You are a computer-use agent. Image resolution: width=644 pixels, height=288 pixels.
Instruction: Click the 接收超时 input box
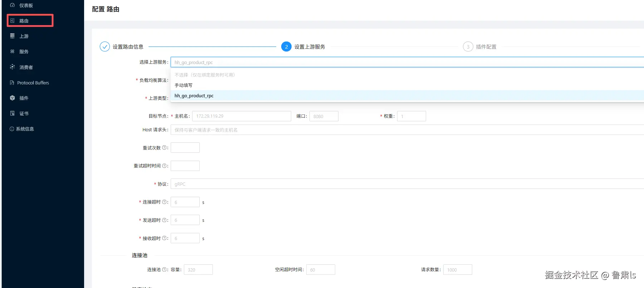pyautogui.click(x=185, y=238)
